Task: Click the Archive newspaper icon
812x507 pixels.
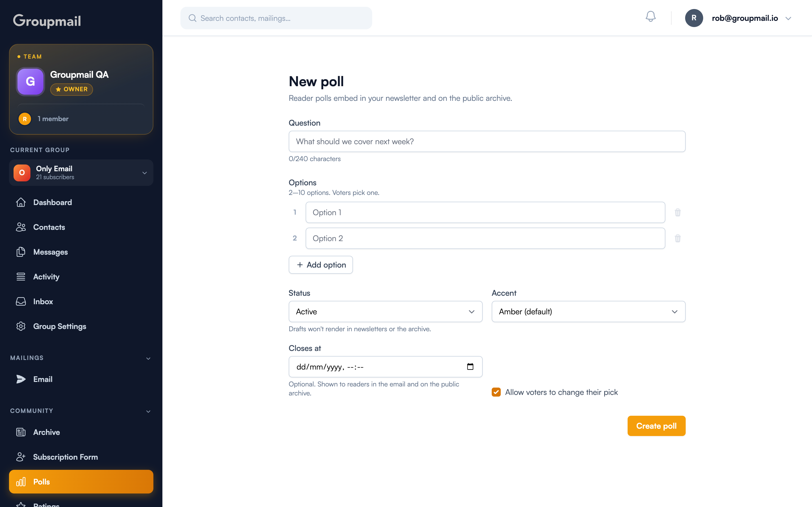Action: click(21, 432)
